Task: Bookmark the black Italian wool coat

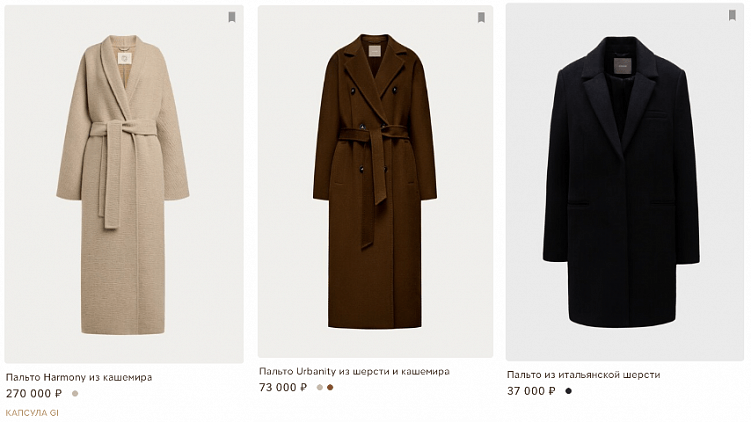Action: pyautogui.click(x=732, y=15)
